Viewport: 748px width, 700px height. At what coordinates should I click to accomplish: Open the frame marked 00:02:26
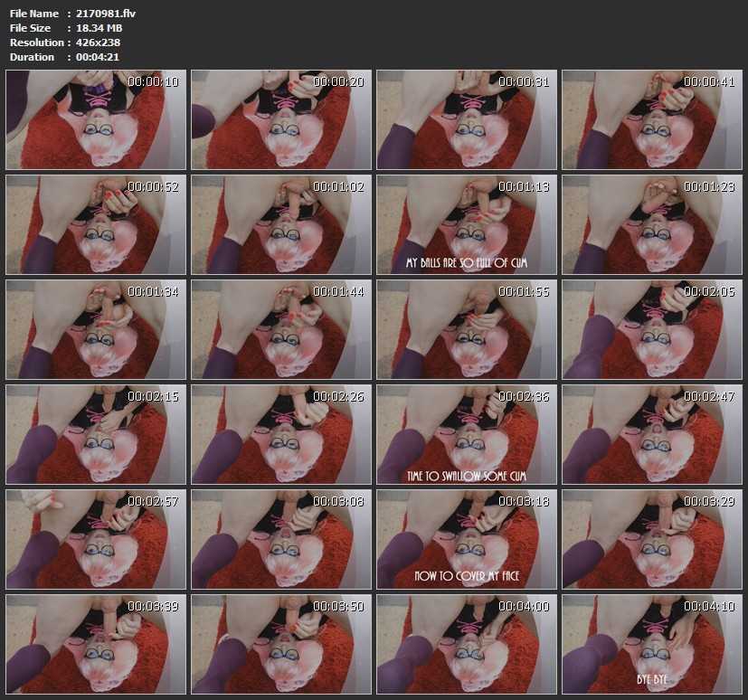point(281,434)
